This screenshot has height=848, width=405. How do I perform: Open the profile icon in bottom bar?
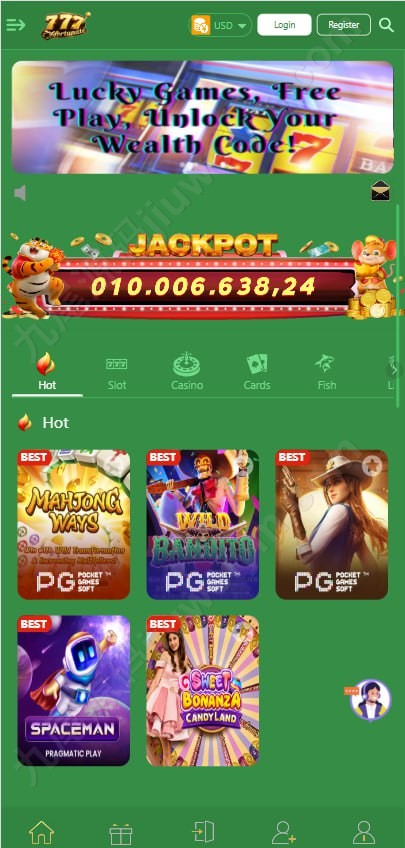tap(364, 832)
